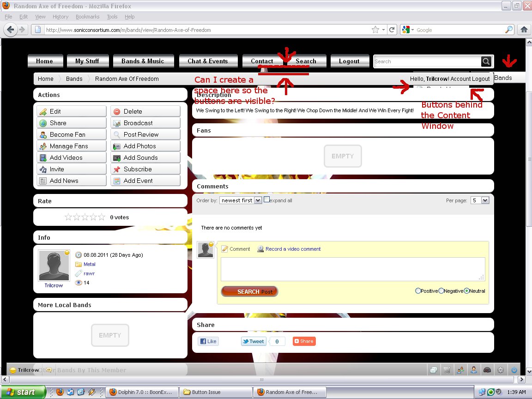Navigate to Bands & Music tab
This screenshot has width=532, height=399.
(143, 61)
